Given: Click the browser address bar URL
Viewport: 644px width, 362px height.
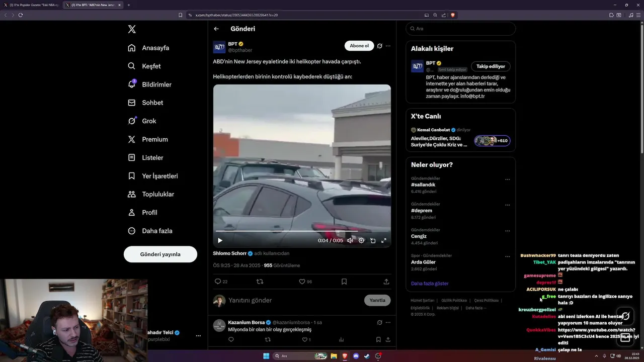Looking at the screenshot, I should click(x=236, y=15).
